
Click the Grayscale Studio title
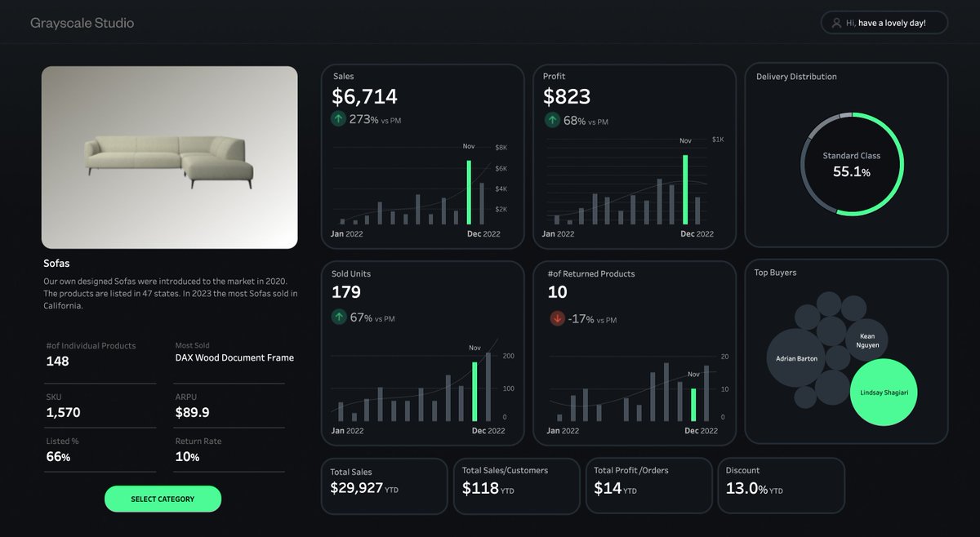tap(82, 23)
